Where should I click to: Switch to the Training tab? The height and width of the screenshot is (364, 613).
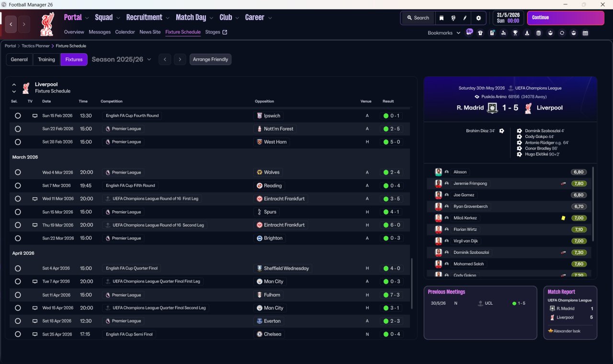point(46,59)
